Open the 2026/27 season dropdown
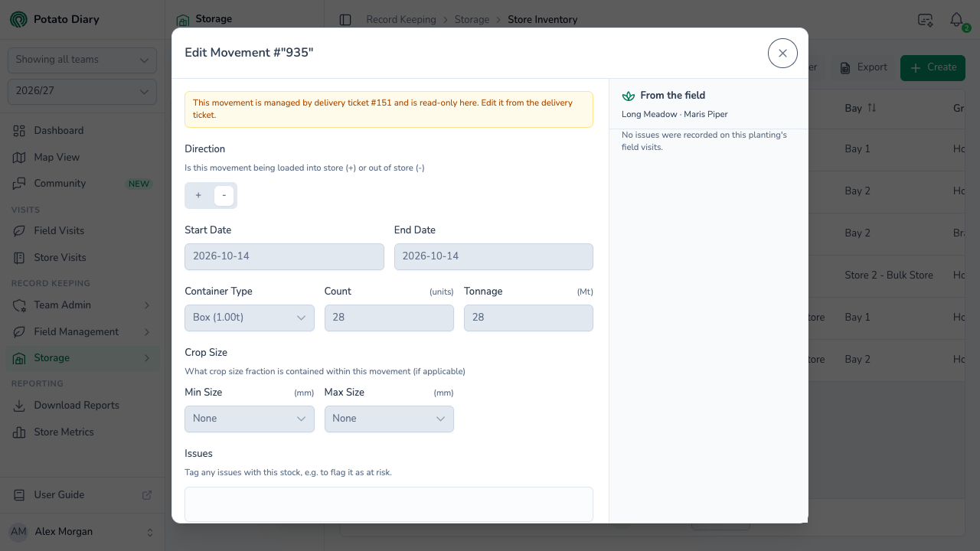 pos(82,92)
